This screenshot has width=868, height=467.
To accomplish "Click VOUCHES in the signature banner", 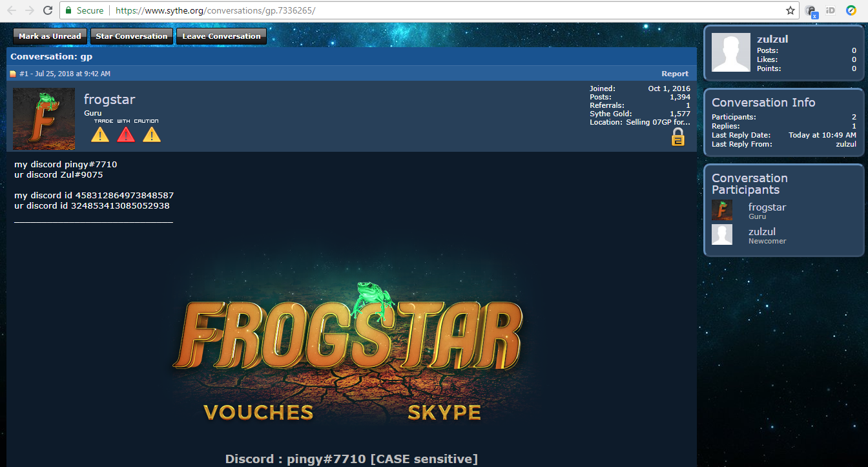I will click(x=258, y=412).
